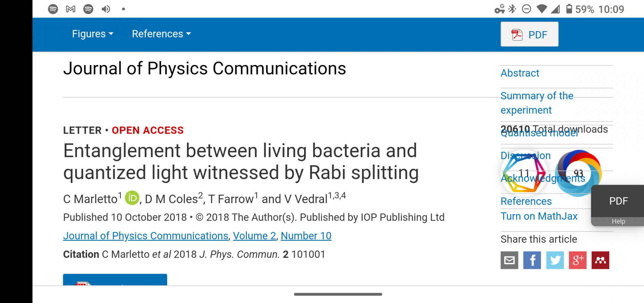Click the partially visible blue download button
Image resolution: width=644 pixels, height=303 pixels.
point(115,279)
